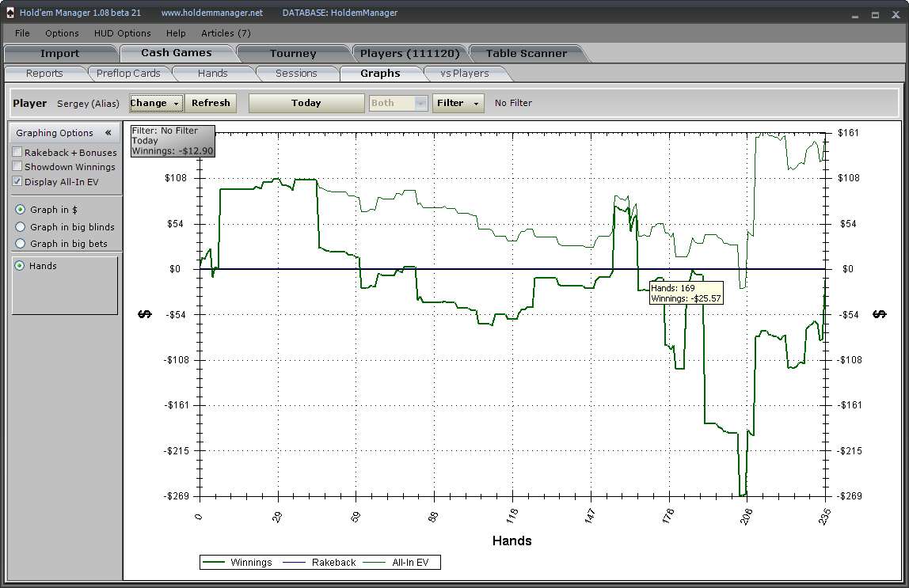
Task: Enable the Showdown Winnings checkbox
Action: point(17,166)
